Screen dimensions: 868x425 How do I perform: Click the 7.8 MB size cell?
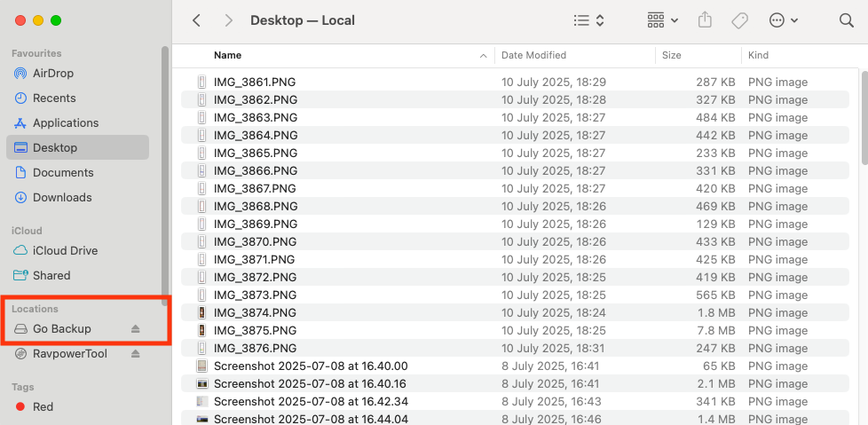point(717,330)
